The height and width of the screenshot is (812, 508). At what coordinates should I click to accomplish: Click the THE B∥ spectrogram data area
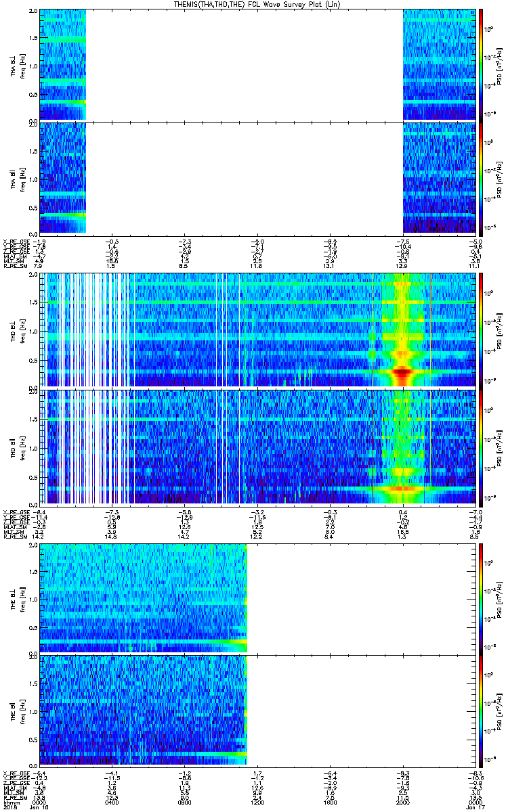click(144, 710)
